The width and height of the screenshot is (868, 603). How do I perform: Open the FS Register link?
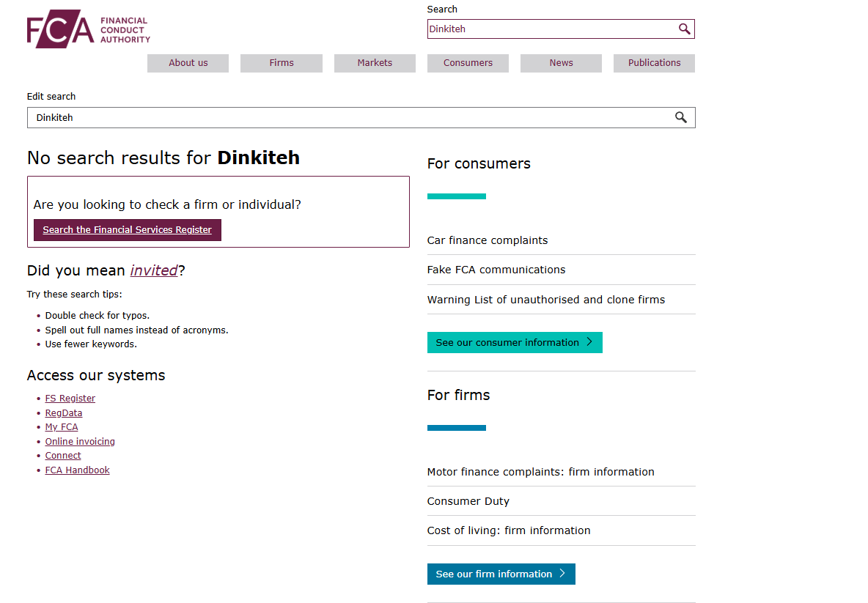[70, 398]
